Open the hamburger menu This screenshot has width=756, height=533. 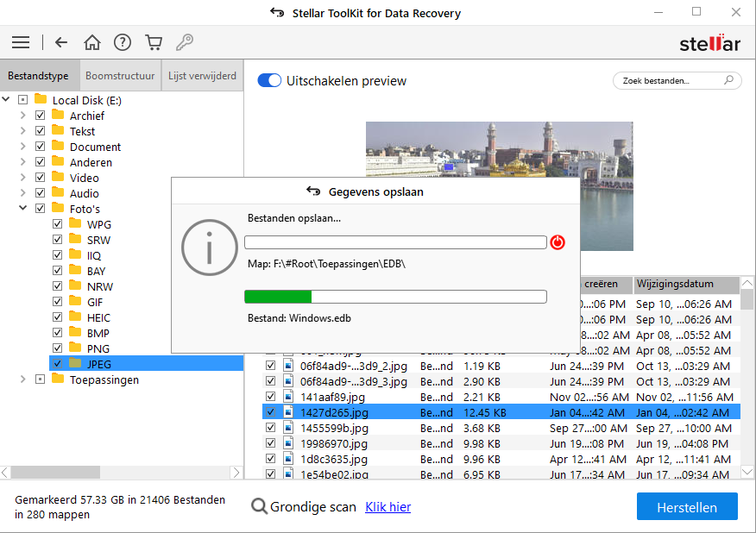(21, 42)
